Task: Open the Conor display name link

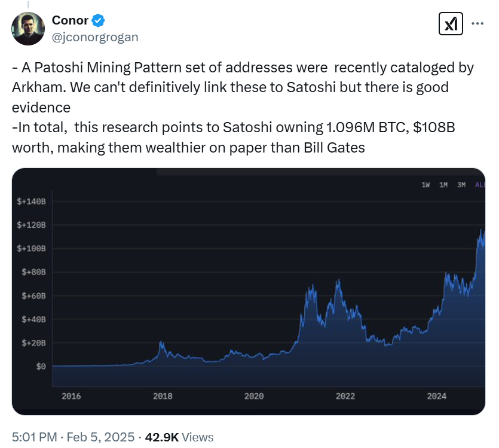Action: coord(70,20)
